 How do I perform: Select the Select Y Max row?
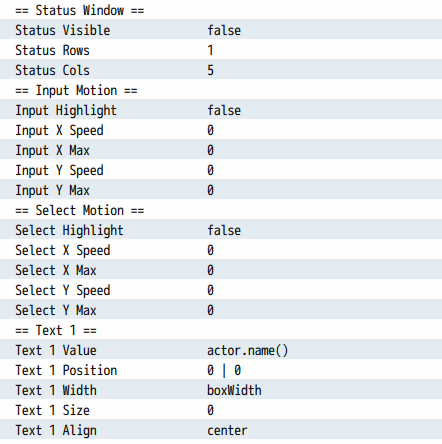[x=221, y=309]
